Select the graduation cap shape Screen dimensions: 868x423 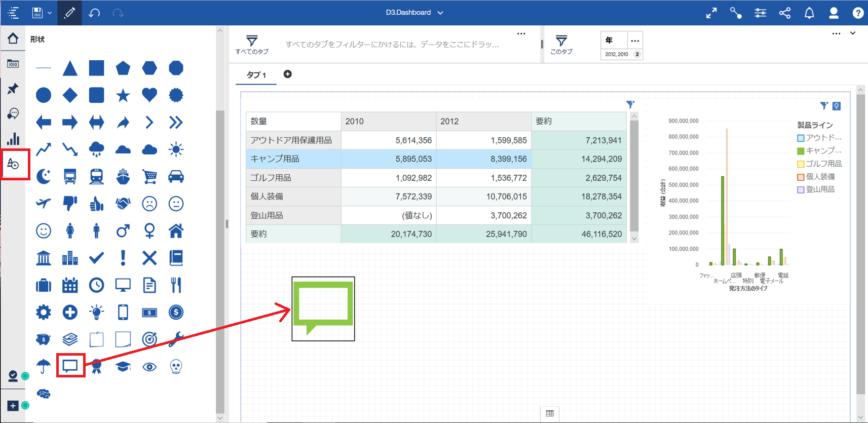coord(123,366)
